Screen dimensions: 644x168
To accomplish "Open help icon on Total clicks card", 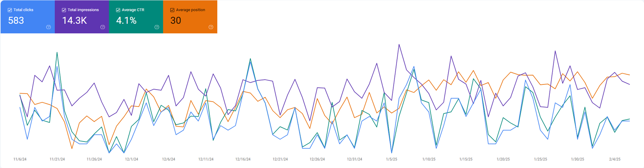I will [x=48, y=27].
